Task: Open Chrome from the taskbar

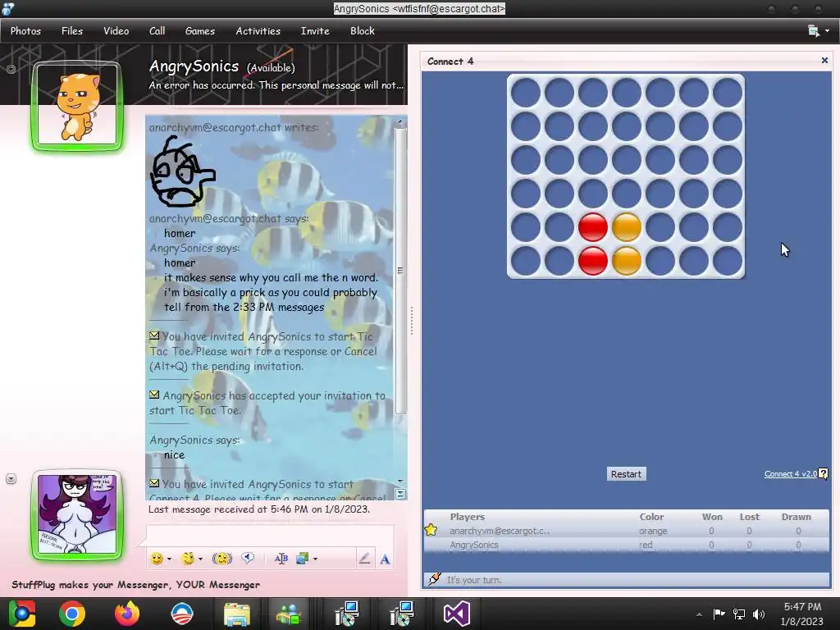Action: [72, 614]
